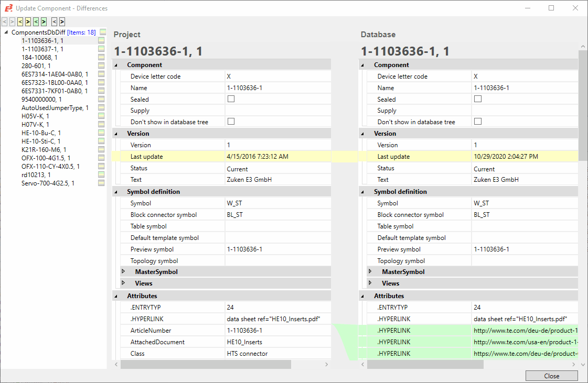This screenshot has height=383, width=588.
Task: Click diff status icon for 6ES7323-1BL00-0AA0, 1
Action: pos(101,82)
